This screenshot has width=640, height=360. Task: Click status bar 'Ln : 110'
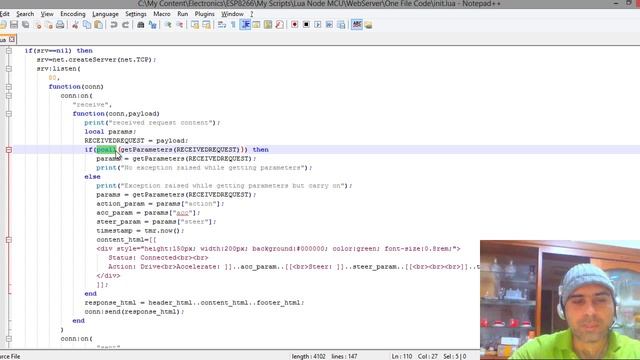[402, 356]
